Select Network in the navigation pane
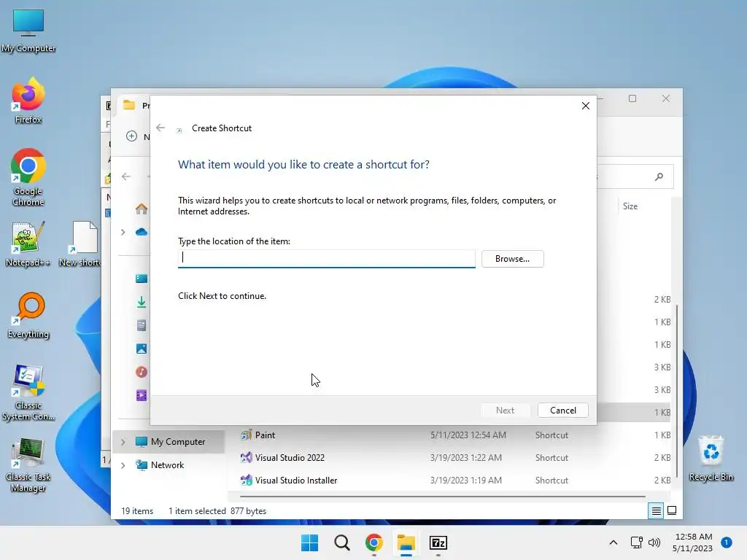Screen dimensions: 747x560 [x=167, y=464]
